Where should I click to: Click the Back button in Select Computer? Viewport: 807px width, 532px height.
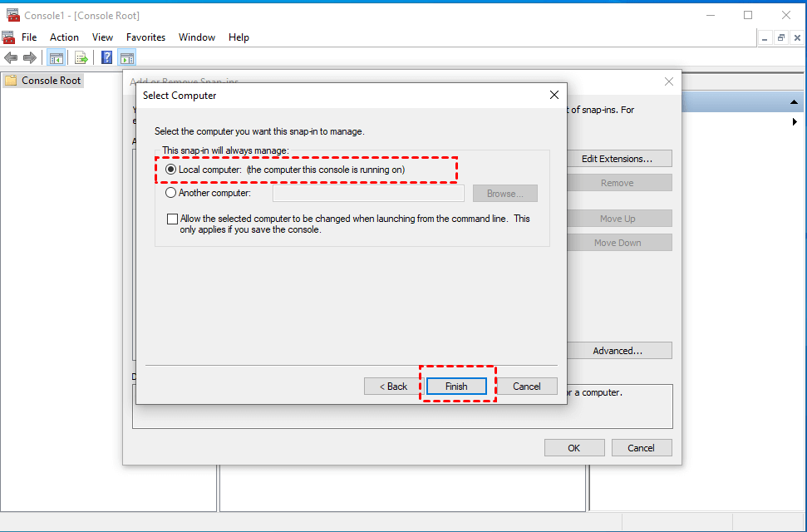(x=393, y=387)
